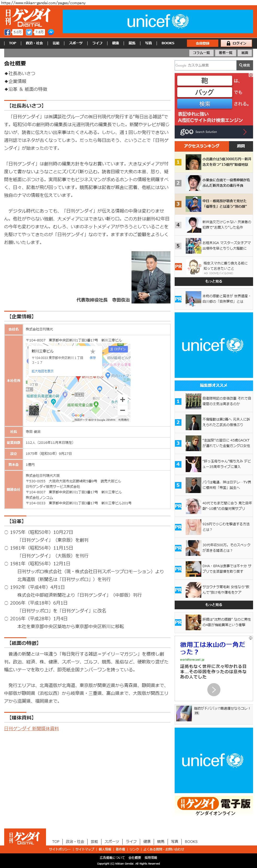Click the president 寺田俊治 photo
Screen dimensions: 257x868
point(151,277)
